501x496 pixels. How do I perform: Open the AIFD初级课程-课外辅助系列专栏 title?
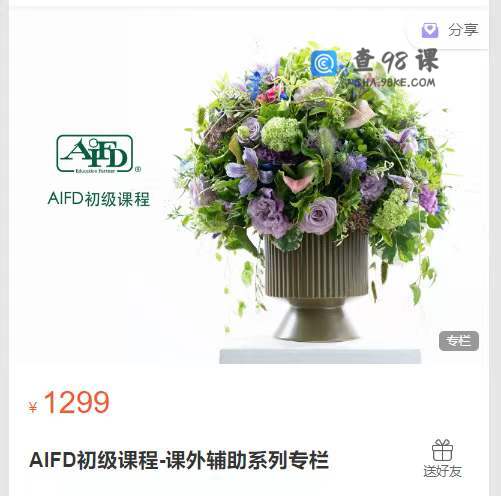179,460
